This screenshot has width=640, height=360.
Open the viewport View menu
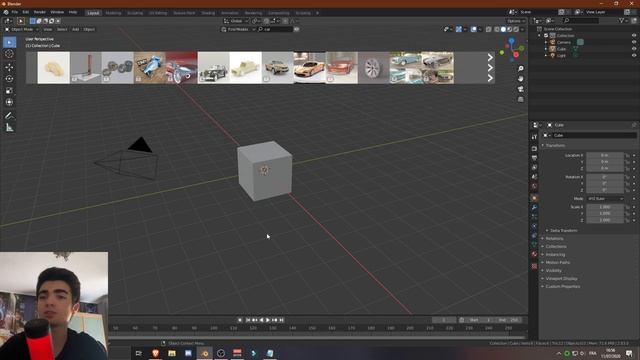[48, 29]
